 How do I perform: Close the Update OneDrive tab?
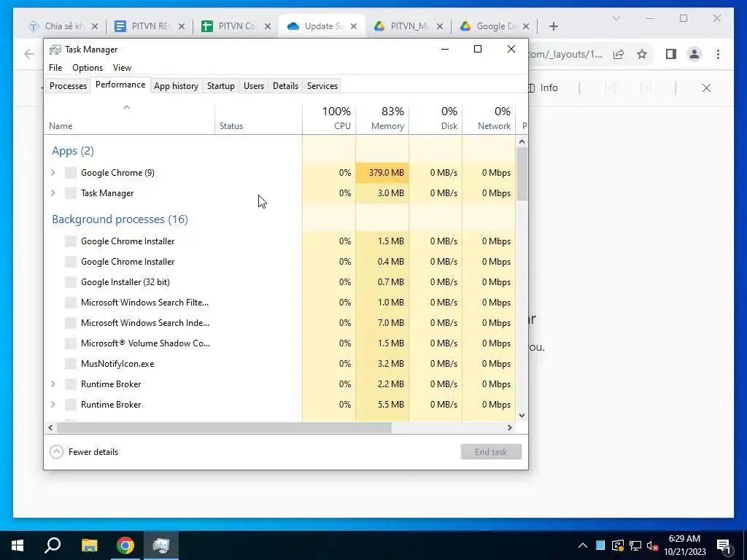(x=354, y=26)
